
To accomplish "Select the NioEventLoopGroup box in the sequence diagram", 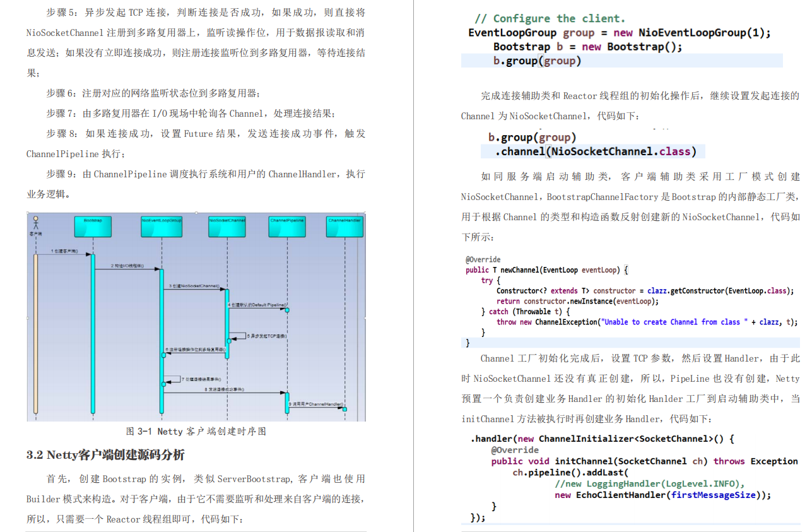I will click(x=162, y=227).
